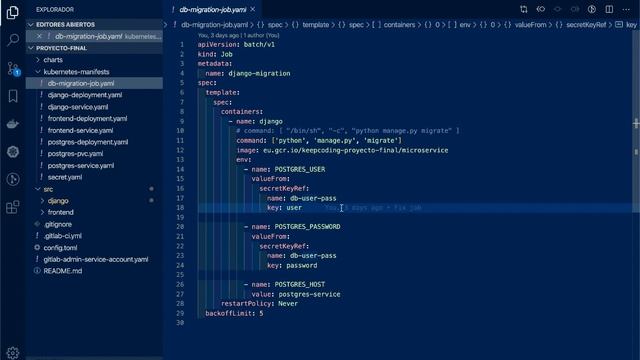The height and width of the screenshot is (360, 640).
Task: Open the Bookmarks view in activity bar
Action: tap(13, 96)
